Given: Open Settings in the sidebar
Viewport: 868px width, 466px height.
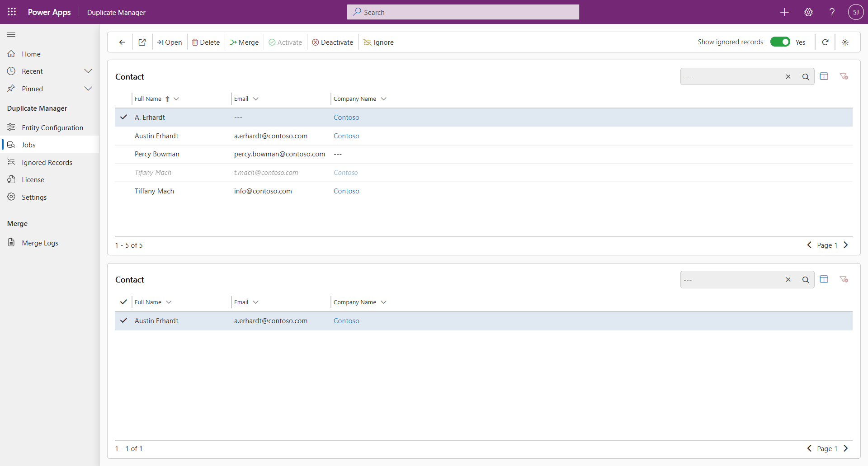Looking at the screenshot, I should [50, 197].
